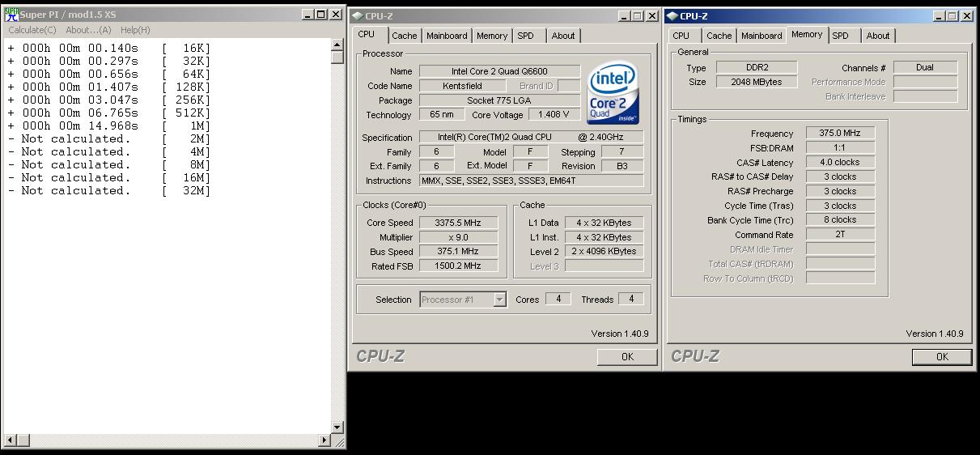Click the Super PI vertical scrollbar down arrow

337,427
